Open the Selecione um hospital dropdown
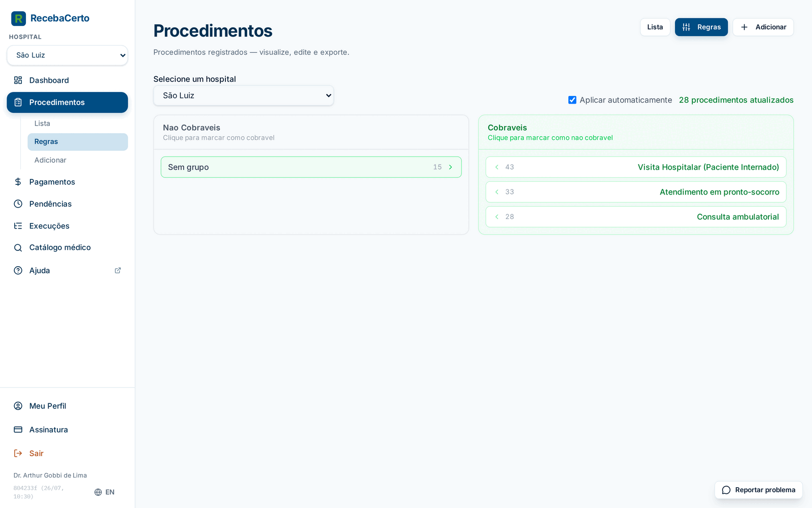This screenshot has height=508, width=812. [244, 96]
